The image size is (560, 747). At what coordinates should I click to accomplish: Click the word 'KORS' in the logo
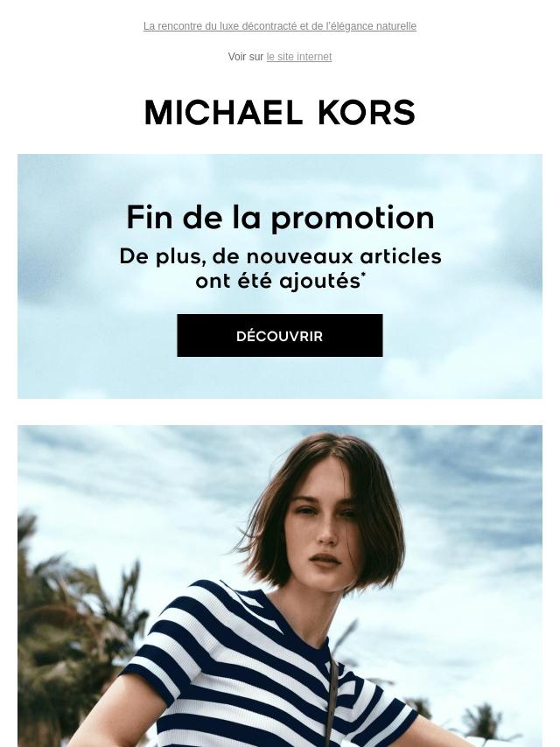click(366, 113)
